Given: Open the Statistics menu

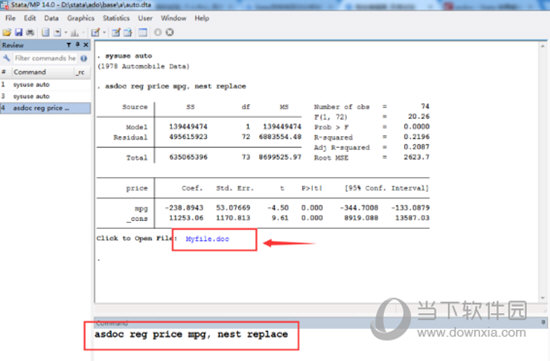Looking at the screenshot, I should coord(116,18).
